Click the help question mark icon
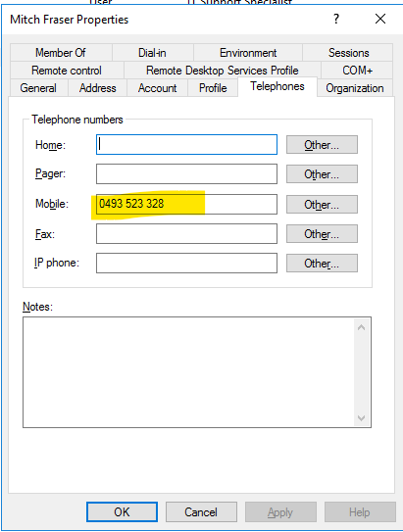 pos(336,19)
